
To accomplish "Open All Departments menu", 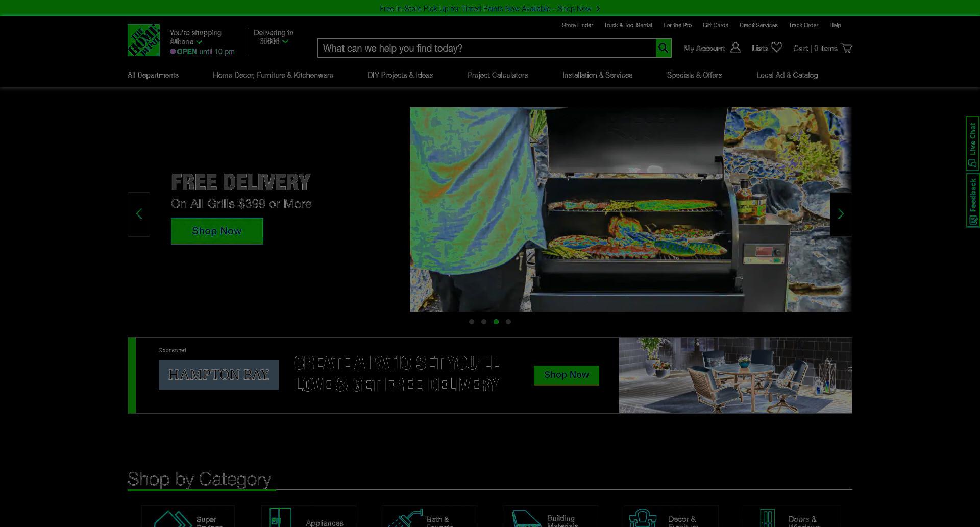I will point(153,75).
